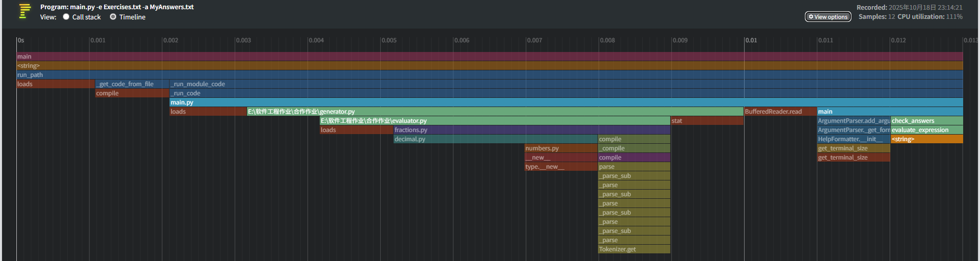Select the decimal.py frame
The width and height of the screenshot is (980, 261).
pos(495,139)
